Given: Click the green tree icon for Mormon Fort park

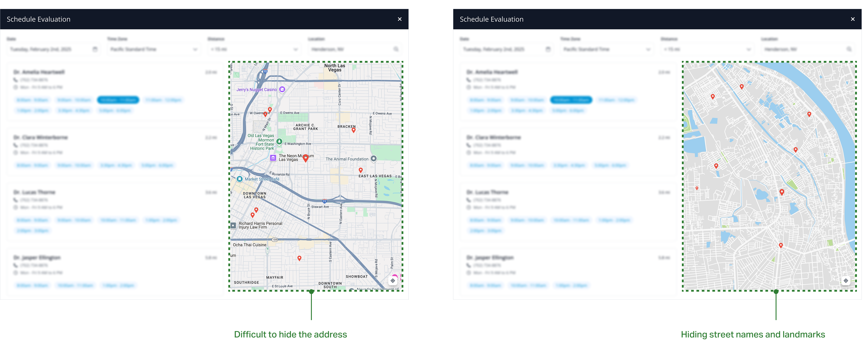Looking at the screenshot, I should (x=279, y=142).
